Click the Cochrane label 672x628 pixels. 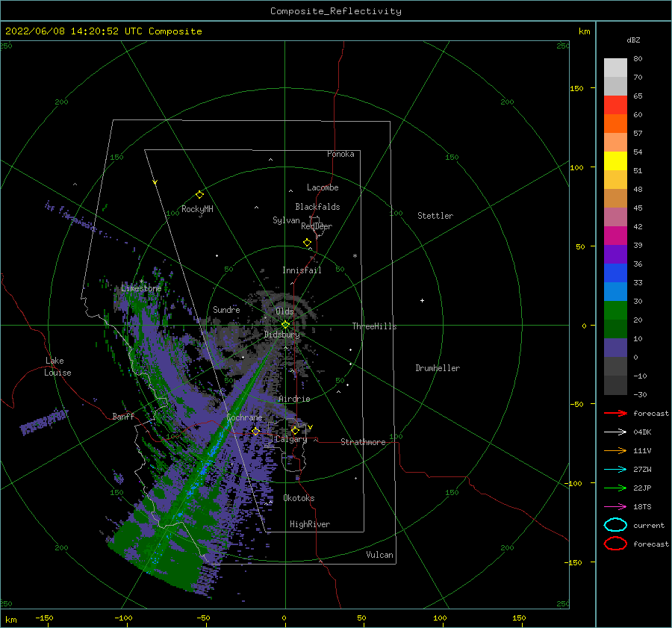point(244,417)
